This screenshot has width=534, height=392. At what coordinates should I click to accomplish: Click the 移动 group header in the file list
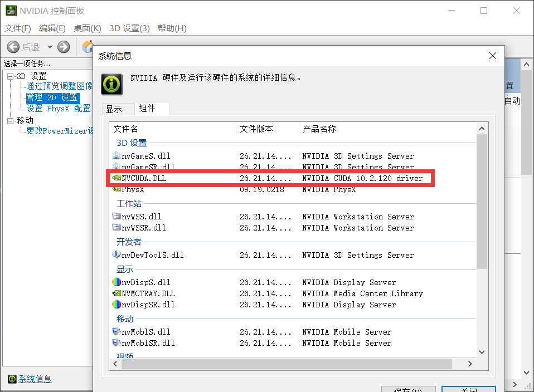click(125, 319)
